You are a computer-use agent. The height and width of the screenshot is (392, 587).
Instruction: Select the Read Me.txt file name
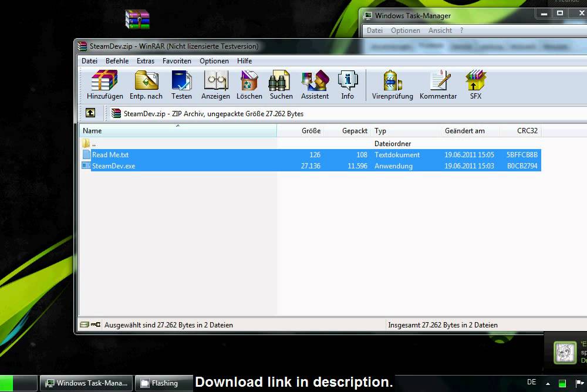[x=110, y=154]
